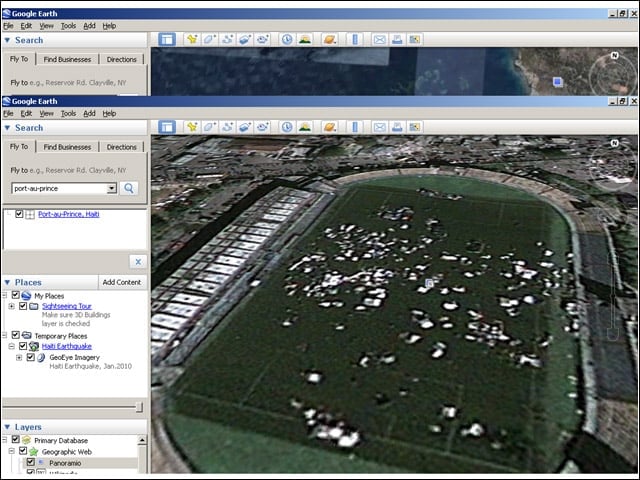640x480 pixels.
Task: Toggle Temporary Places checkbox
Action: point(16,335)
